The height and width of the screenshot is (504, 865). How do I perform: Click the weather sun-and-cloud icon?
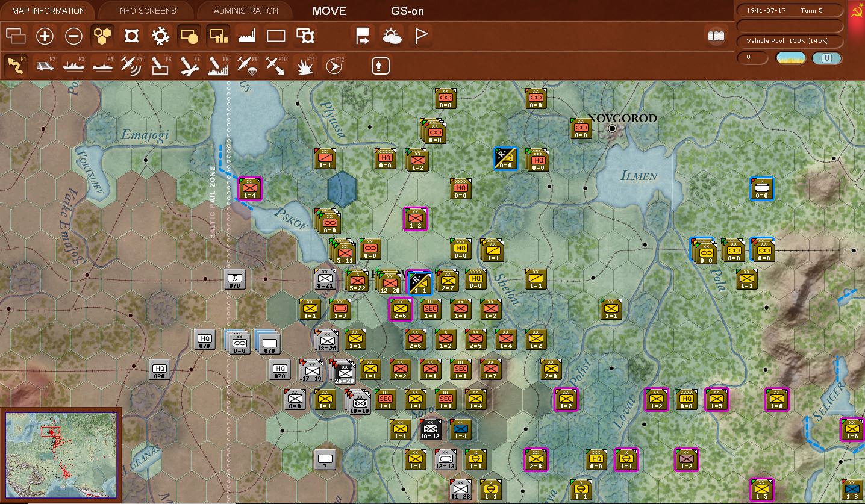tap(392, 36)
